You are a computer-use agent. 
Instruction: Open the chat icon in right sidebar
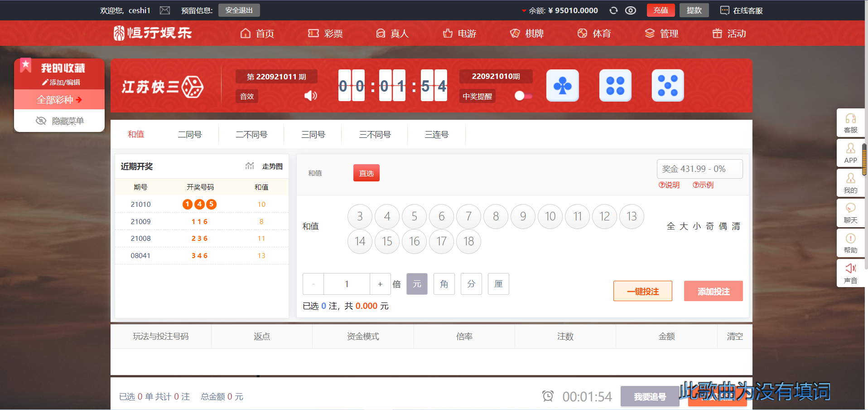(x=850, y=213)
